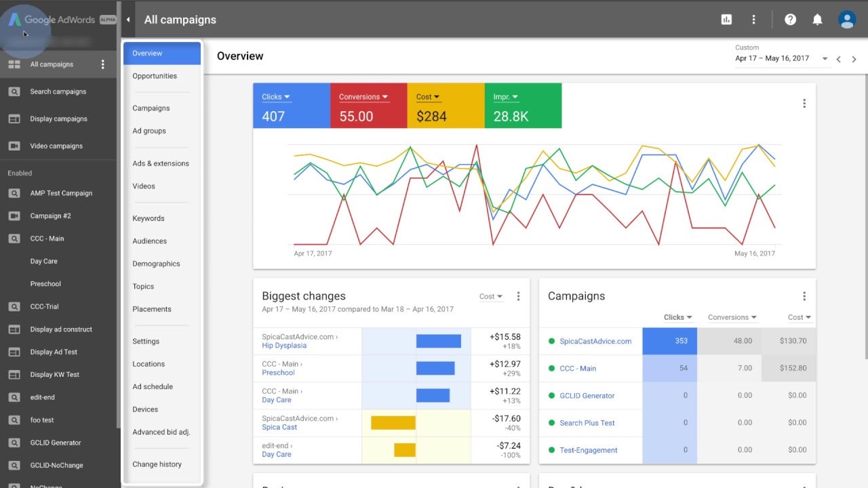Click the Help question mark icon

pos(790,19)
